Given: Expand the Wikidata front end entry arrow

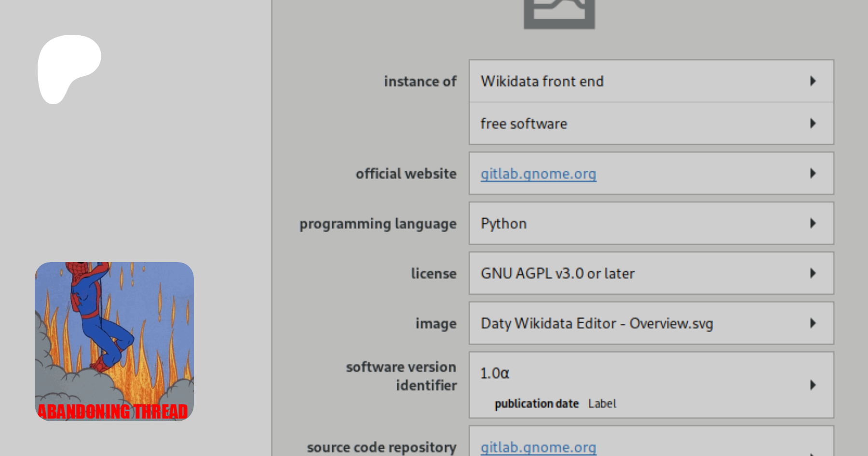Looking at the screenshot, I should [x=813, y=81].
